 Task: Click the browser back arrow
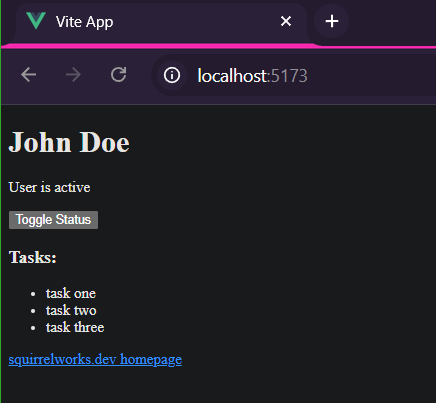coord(29,74)
